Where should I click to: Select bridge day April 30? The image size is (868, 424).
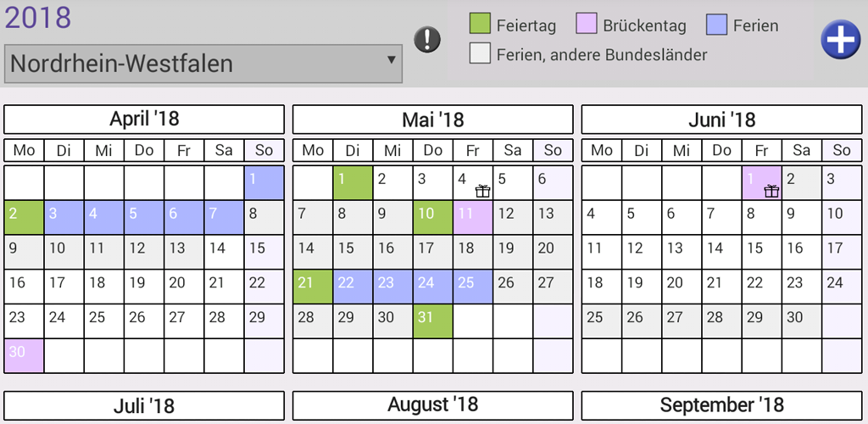pyautogui.click(x=24, y=356)
